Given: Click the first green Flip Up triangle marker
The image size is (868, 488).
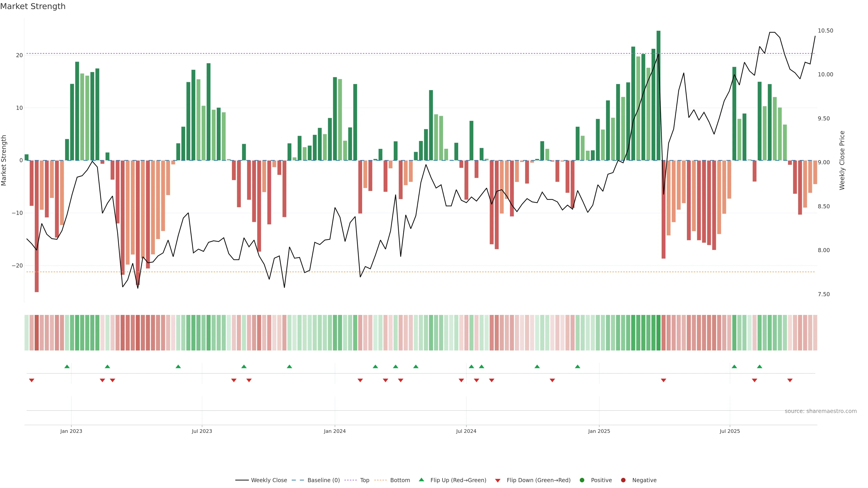Looking at the screenshot, I should pyautogui.click(x=67, y=366).
